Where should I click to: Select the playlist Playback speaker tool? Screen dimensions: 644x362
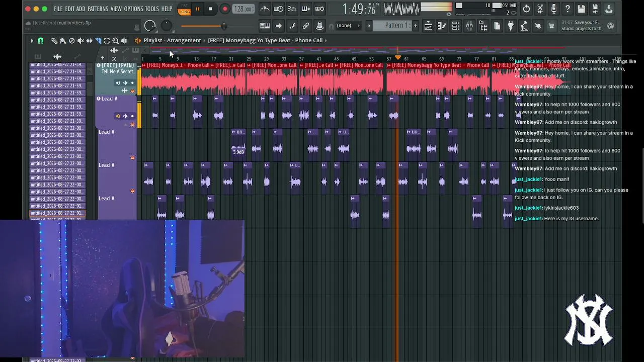coord(124,41)
